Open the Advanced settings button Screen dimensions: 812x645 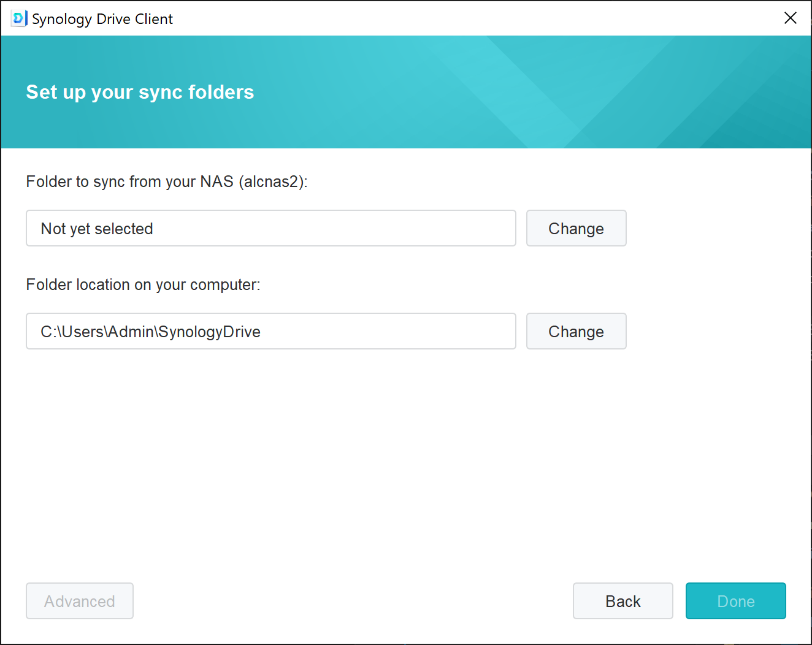pyautogui.click(x=80, y=601)
